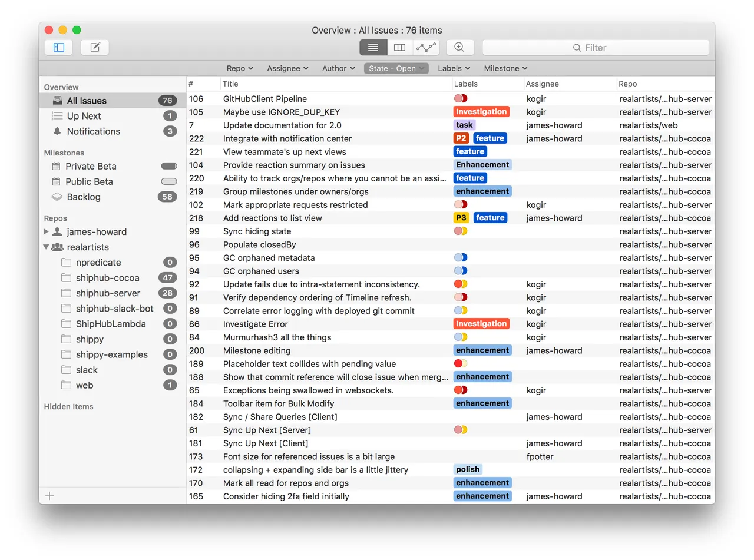754x560 pixels.
Task: Click the web folder icon
Action: point(66,385)
